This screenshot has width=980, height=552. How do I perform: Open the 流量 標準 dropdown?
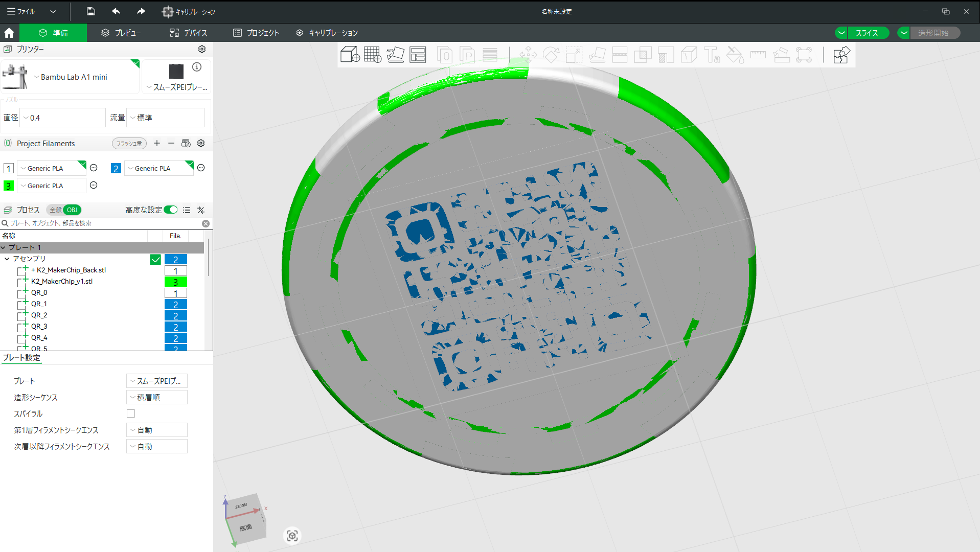click(x=165, y=118)
